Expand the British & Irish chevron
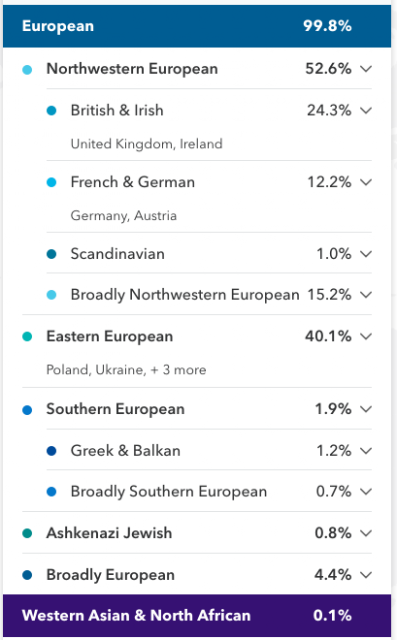 coord(366,110)
